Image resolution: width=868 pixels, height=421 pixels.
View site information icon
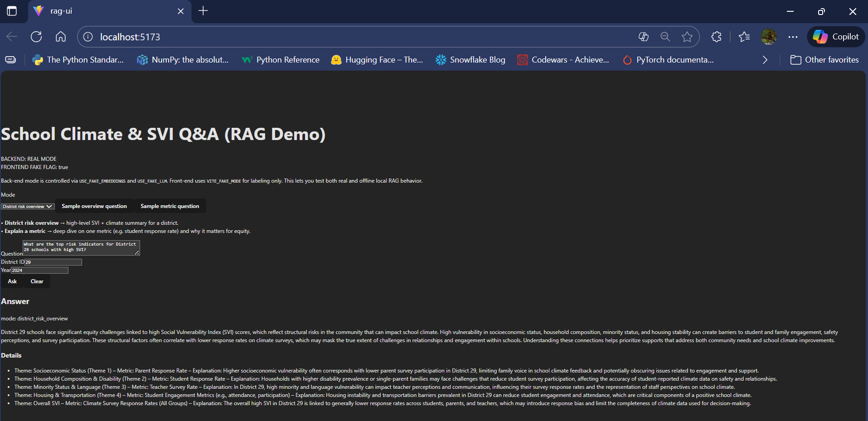click(x=88, y=37)
